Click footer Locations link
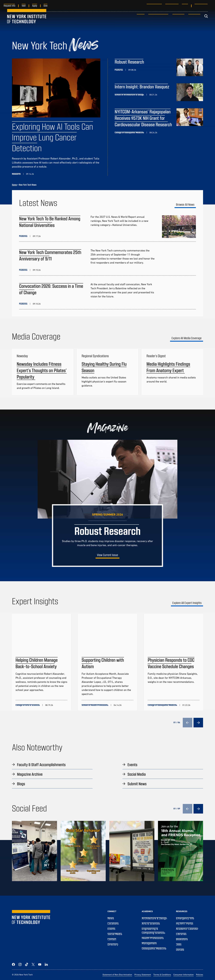 [113, 924]
